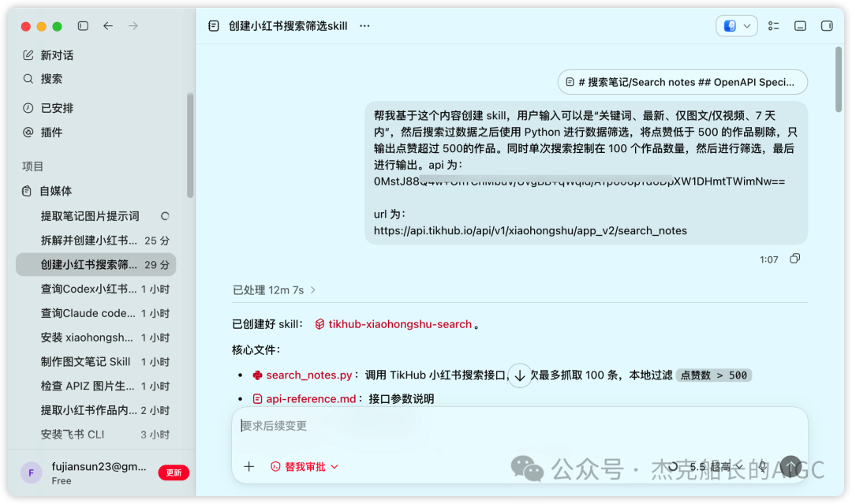Focus the 要求后续变更 input field
852x504 pixels.
click(x=519, y=426)
